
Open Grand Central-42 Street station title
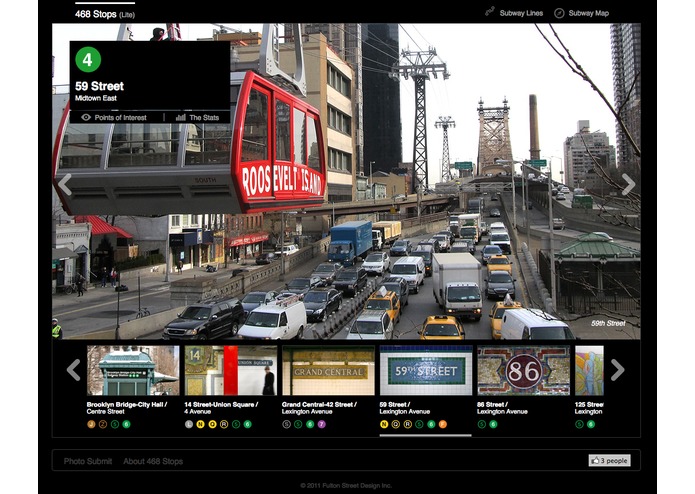point(319,408)
